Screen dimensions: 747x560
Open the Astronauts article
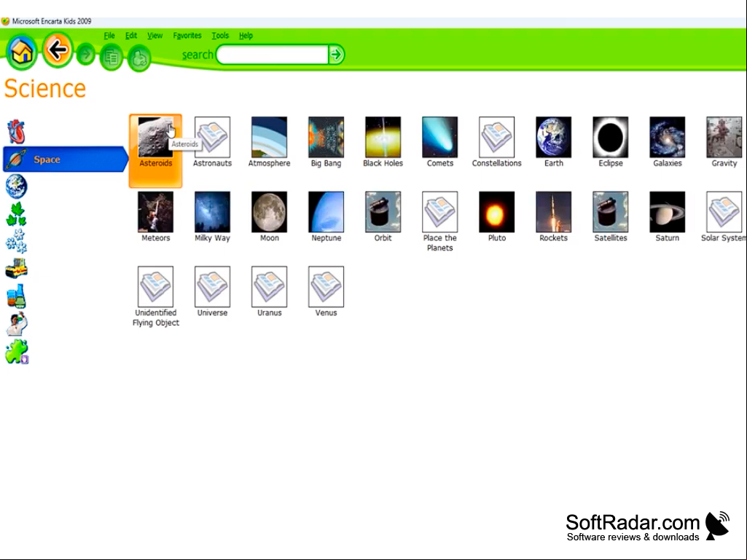213,142
